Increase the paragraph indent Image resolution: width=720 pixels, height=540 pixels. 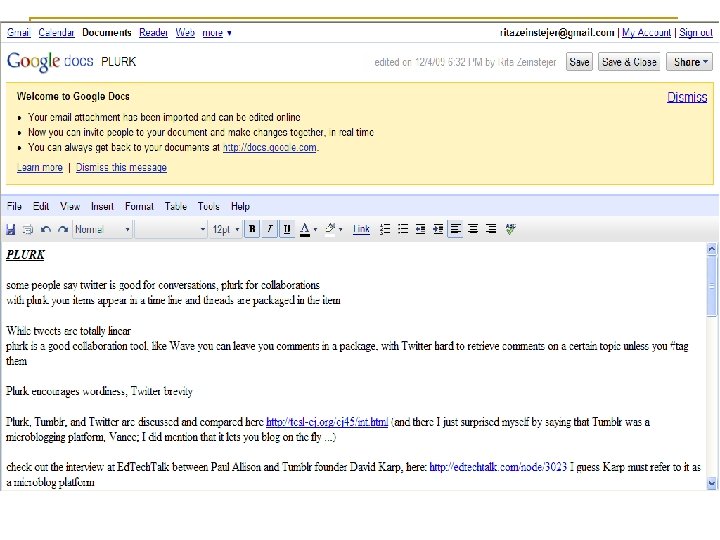pyautogui.click(x=438, y=229)
